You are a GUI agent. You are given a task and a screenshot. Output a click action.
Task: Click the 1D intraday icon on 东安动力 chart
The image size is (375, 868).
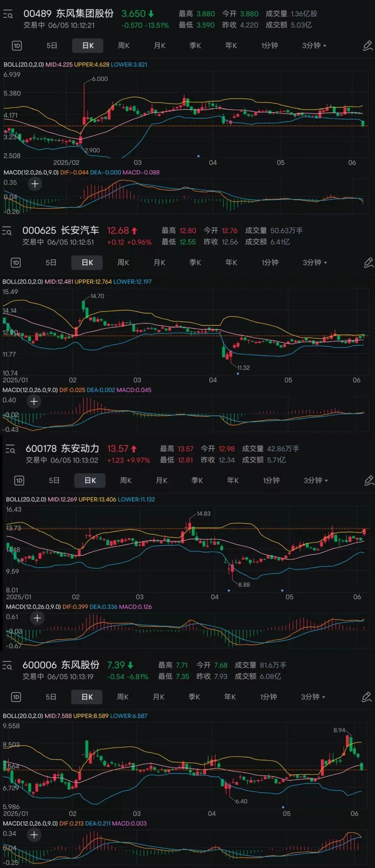(x=19, y=481)
